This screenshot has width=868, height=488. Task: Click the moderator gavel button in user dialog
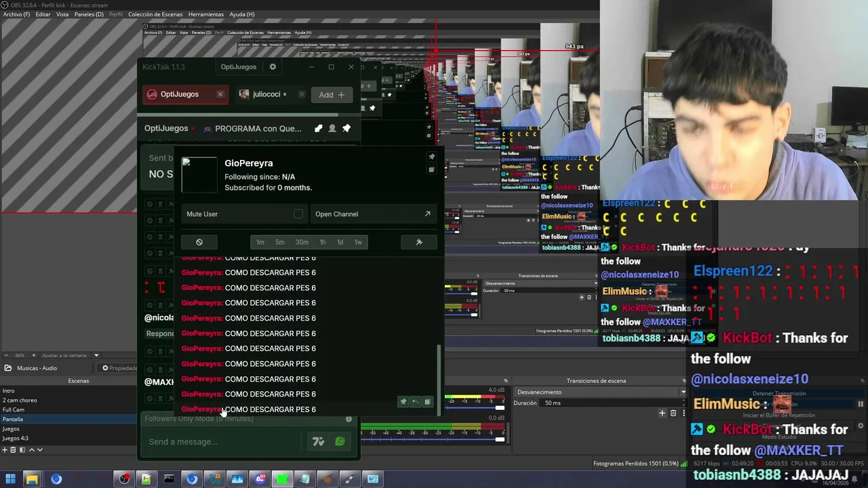point(418,242)
